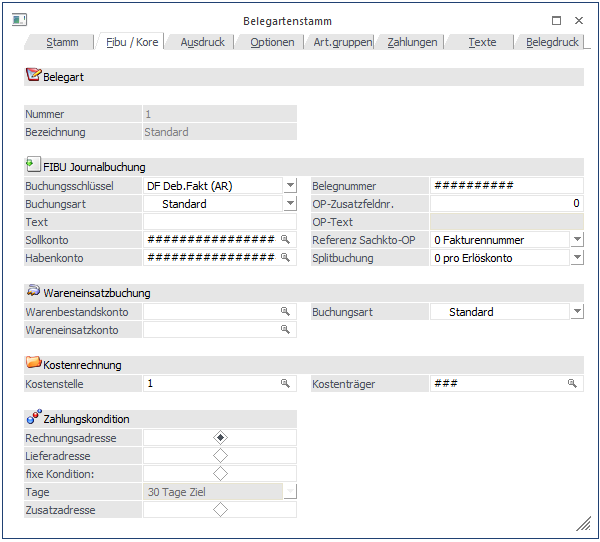Switch to the Belegdruck tab
Screen dimensions: 600x542
click(x=552, y=42)
